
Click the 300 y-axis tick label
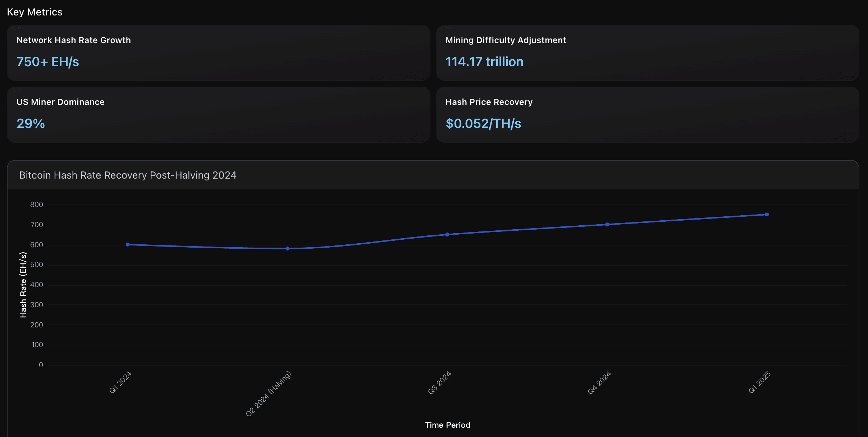point(37,305)
